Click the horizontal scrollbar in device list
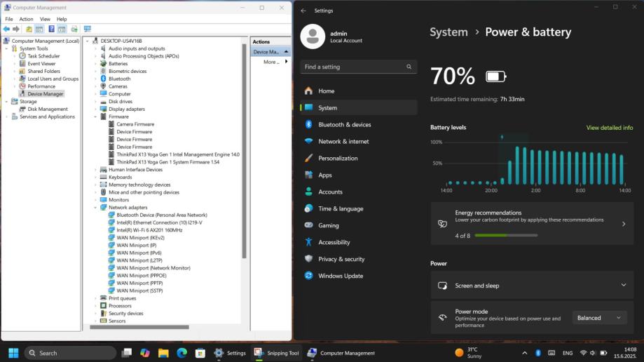 tap(139, 328)
